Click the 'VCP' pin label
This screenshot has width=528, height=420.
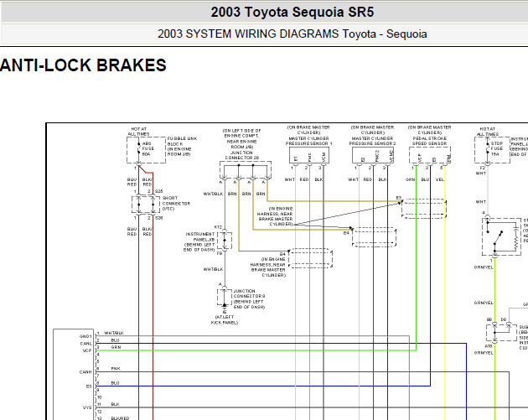coord(87,350)
